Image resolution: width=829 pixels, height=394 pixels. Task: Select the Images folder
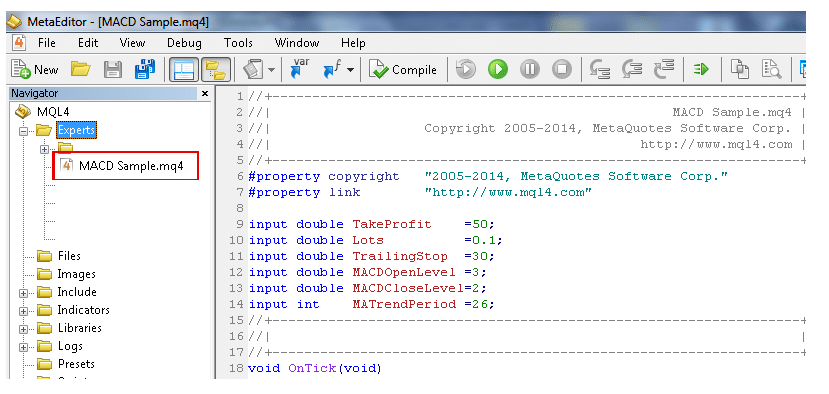(76, 274)
